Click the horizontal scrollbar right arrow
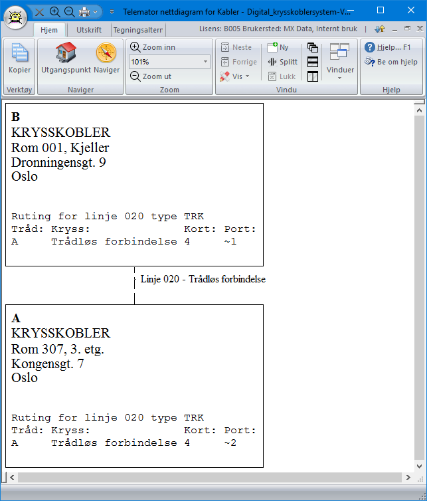427x501 pixels. [x=408, y=477]
